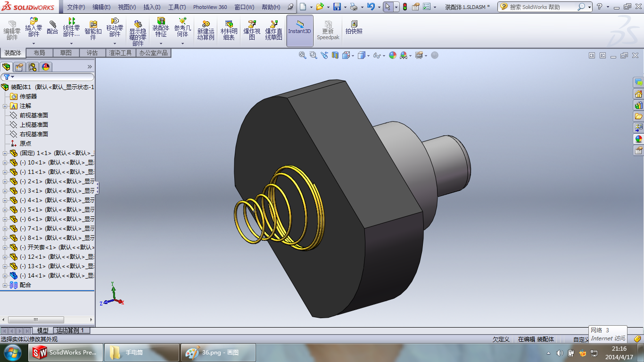Viewport: 644px width, 362px height.
Task: Click the Print icon
Action: click(x=354, y=7)
